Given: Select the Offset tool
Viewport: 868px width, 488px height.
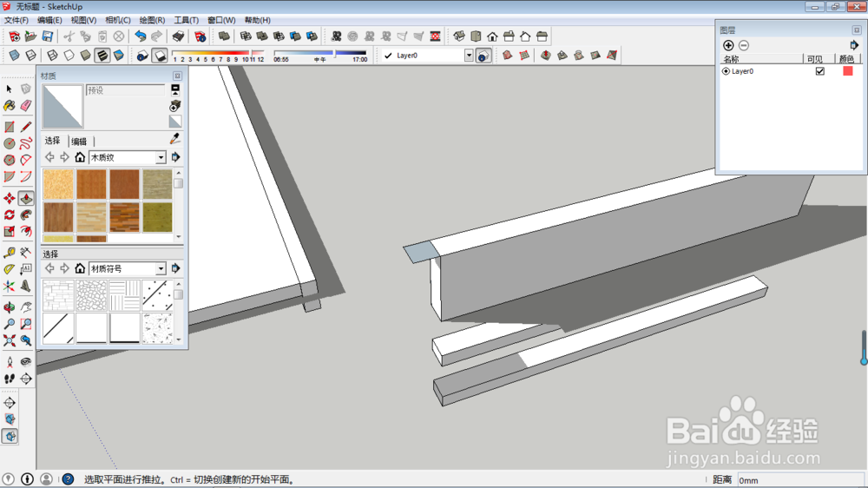Looking at the screenshot, I should 26,231.
